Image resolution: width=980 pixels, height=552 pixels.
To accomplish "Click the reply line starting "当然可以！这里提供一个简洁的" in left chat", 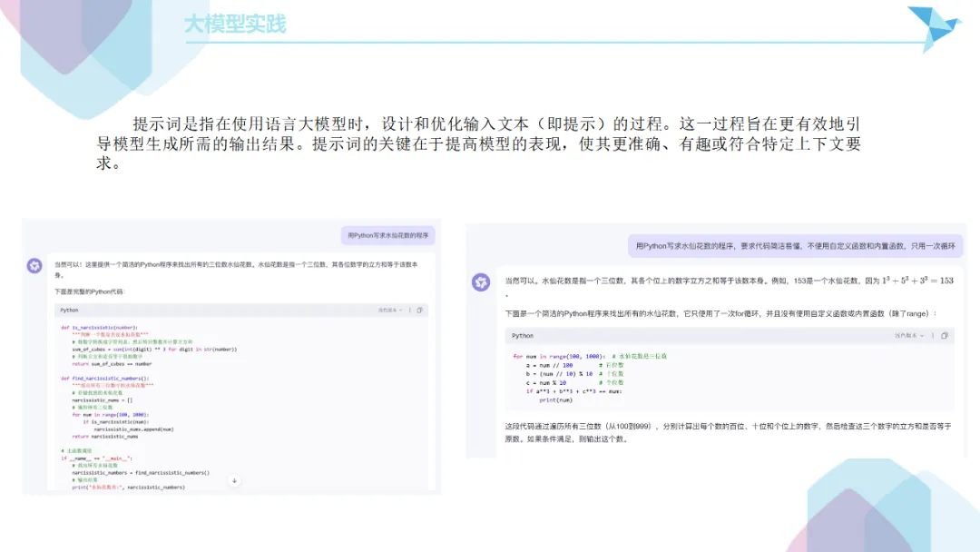I will point(236,264).
